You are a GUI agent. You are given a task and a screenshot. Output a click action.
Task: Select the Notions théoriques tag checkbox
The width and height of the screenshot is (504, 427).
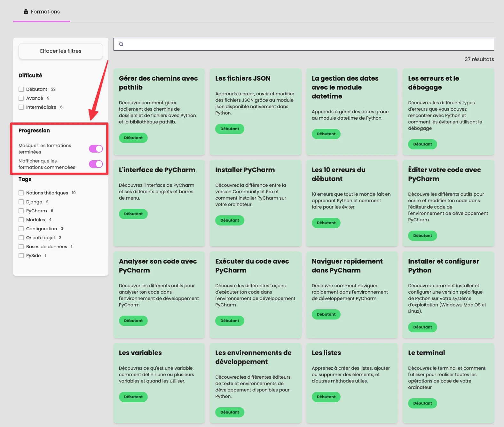tap(21, 193)
